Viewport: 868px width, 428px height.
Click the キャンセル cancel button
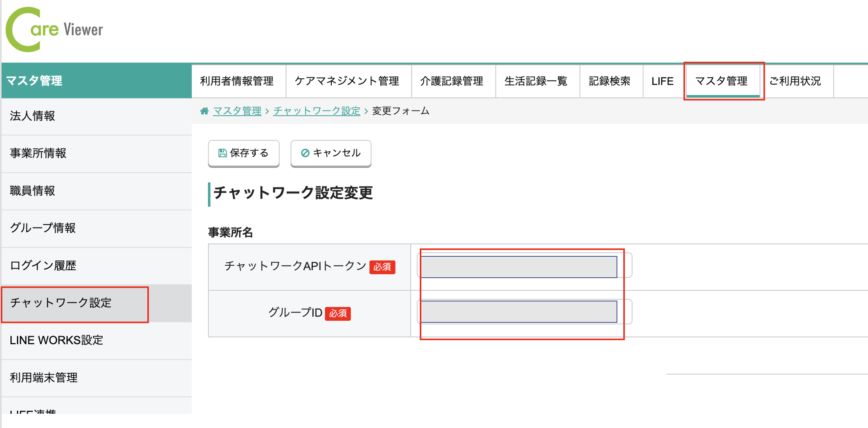coord(331,153)
